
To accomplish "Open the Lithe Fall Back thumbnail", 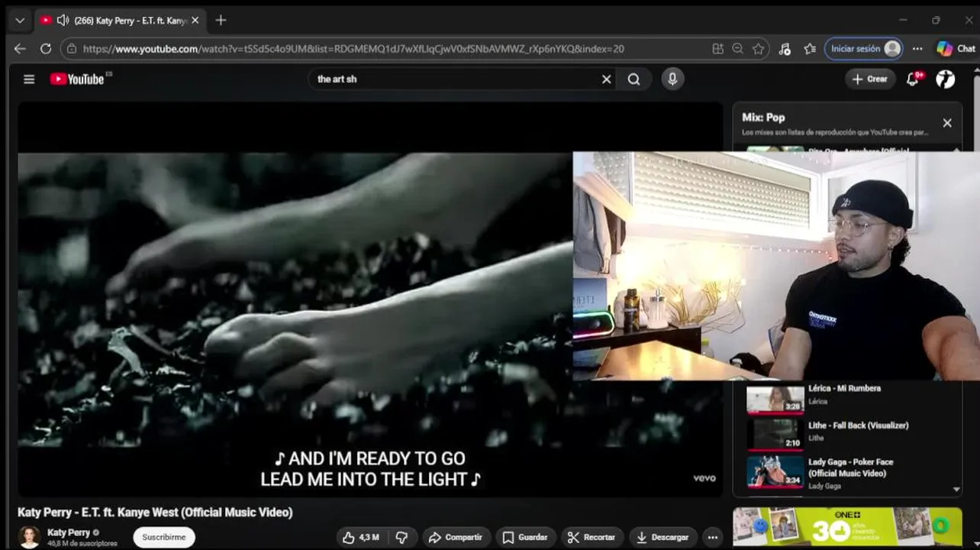I will [775, 434].
